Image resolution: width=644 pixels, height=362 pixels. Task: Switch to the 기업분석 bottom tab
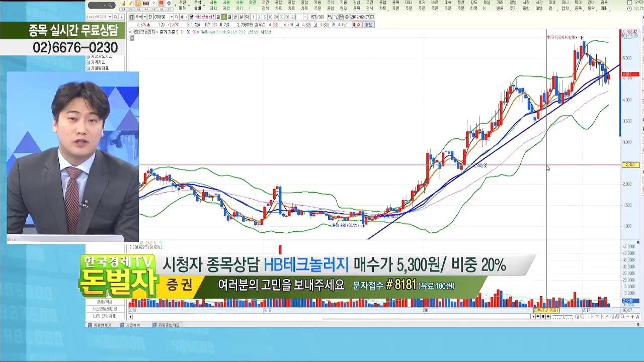tap(132, 325)
